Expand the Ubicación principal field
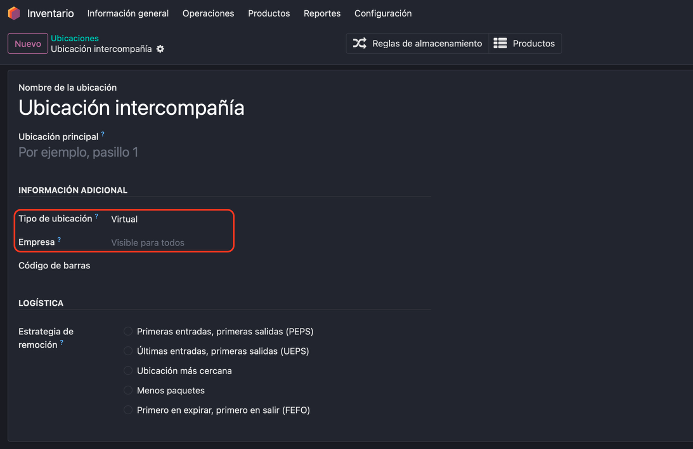Image resolution: width=693 pixels, height=449 pixels. (200, 152)
